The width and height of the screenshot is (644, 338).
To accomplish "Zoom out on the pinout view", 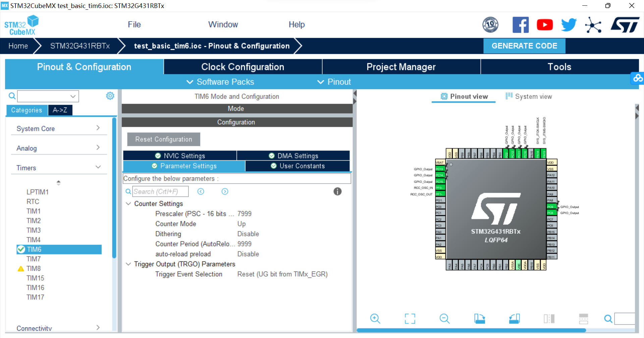I will [444, 319].
